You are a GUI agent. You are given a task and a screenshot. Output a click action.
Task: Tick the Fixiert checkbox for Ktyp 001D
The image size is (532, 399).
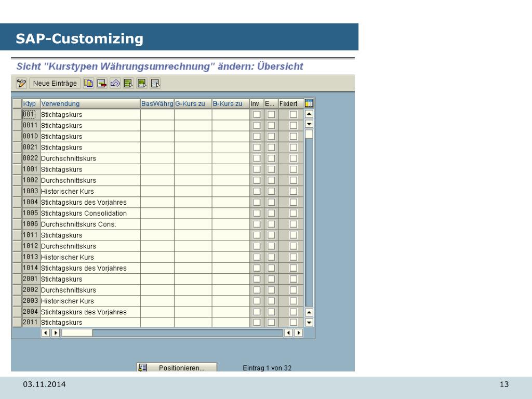(294, 137)
